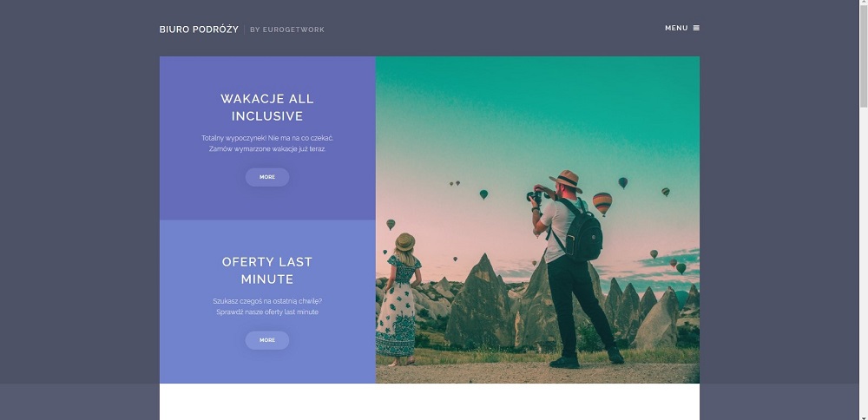Select the OFERTY LAST MINUTE heading

pyautogui.click(x=267, y=271)
